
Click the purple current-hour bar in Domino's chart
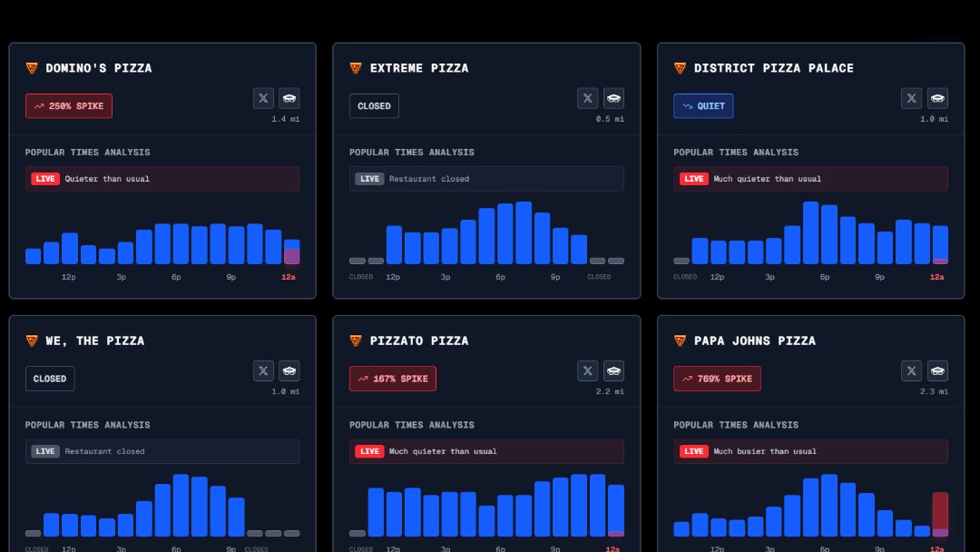(292, 256)
